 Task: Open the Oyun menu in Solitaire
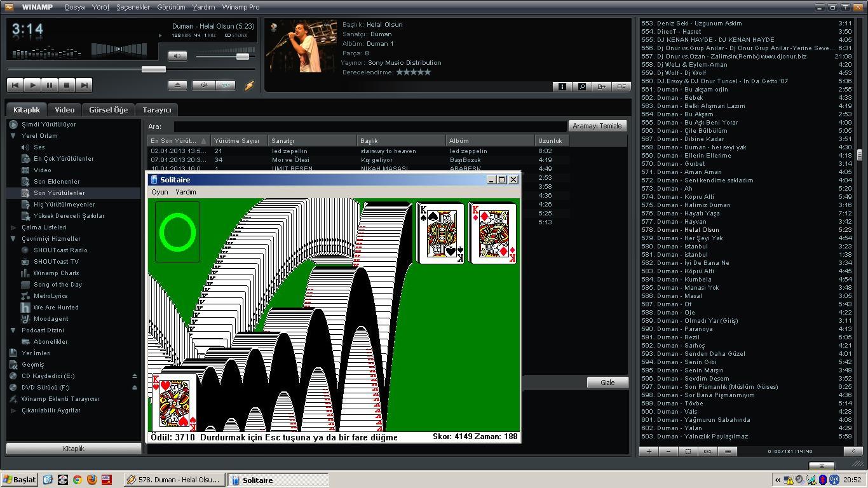coord(159,192)
